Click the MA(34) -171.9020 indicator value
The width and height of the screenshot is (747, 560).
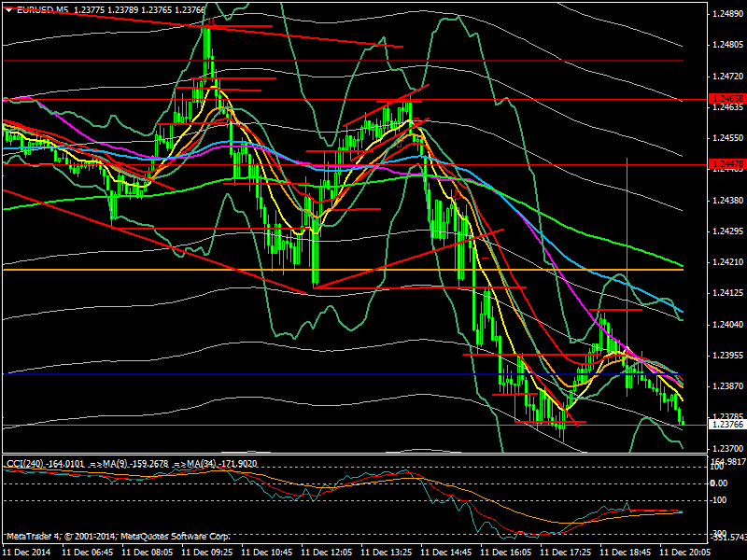click(223, 463)
